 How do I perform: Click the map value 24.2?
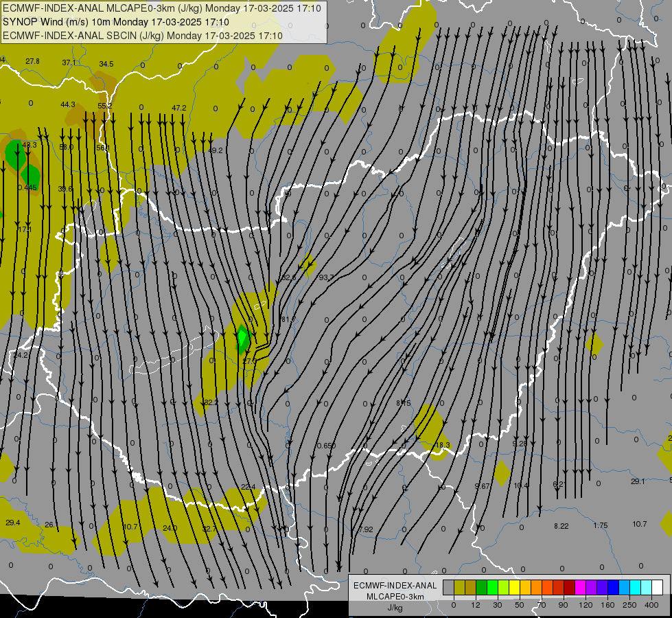pyautogui.click(x=20, y=355)
